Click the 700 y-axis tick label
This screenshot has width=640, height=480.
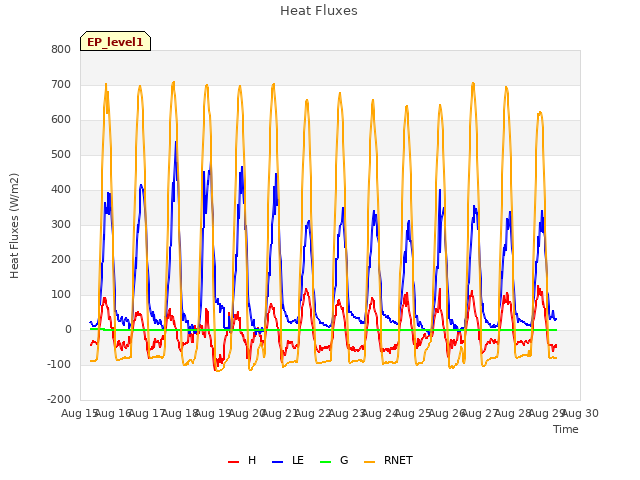pyautogui.click(x=61, y=84)
